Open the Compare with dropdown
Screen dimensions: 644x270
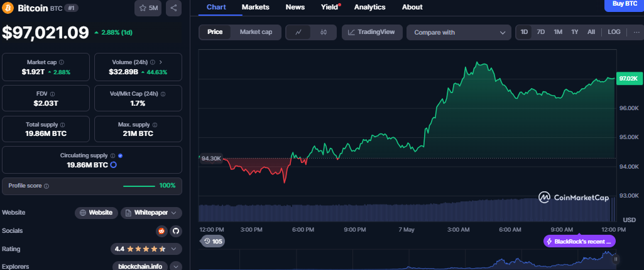click(459, 32)
